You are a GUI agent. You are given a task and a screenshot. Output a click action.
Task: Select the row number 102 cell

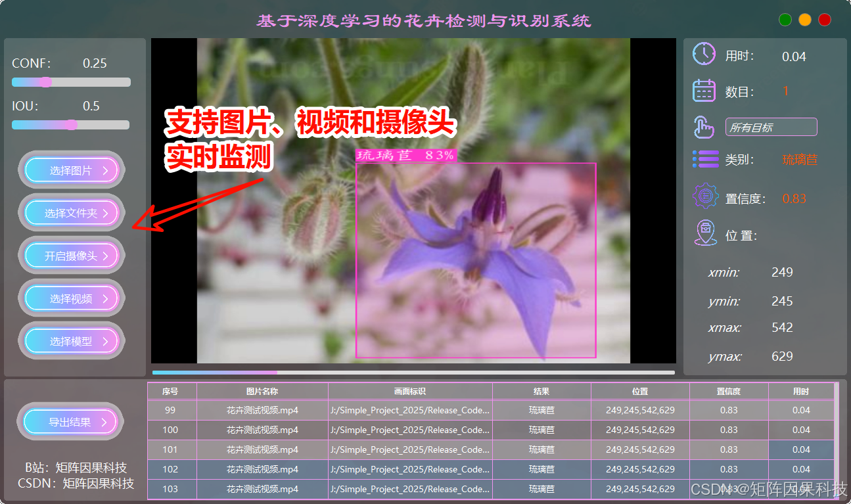[x=170, y=469]
